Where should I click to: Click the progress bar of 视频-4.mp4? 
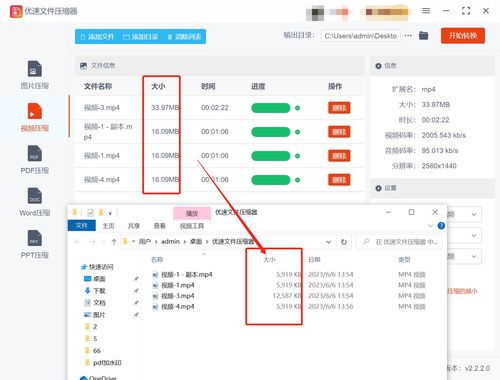point(271,180)
